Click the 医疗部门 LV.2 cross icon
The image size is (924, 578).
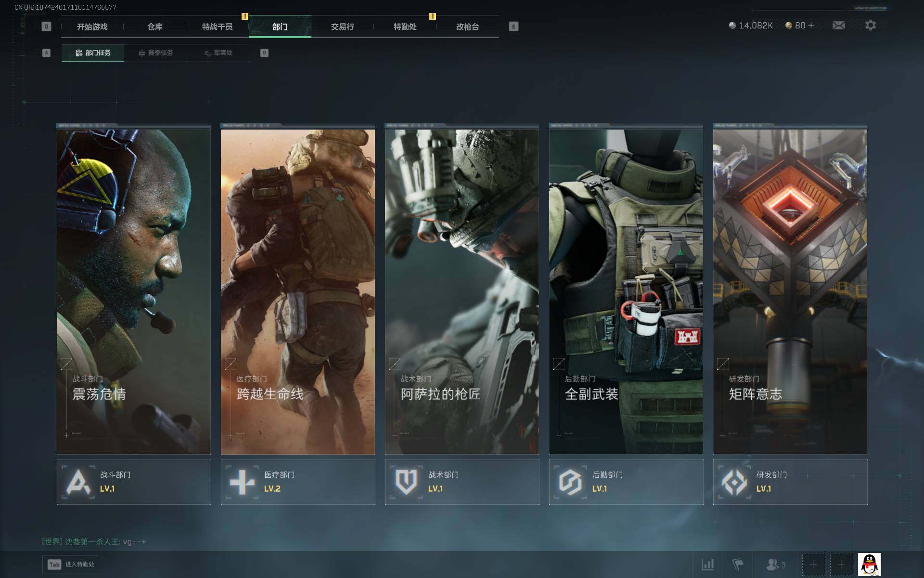[242, 482]
